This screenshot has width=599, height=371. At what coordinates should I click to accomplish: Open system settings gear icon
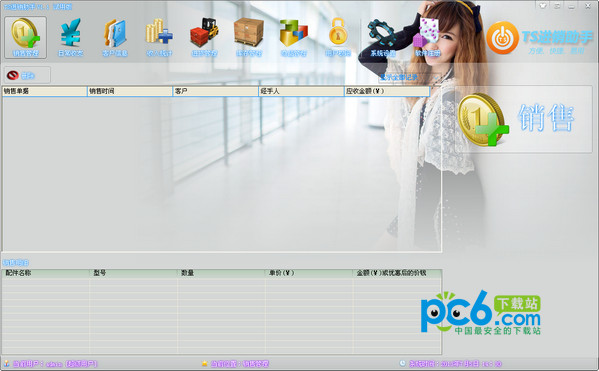383,37
